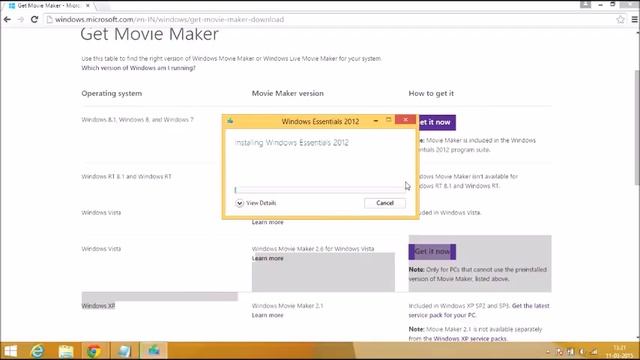The width and height of the screenshot is (640, 360).
Task: Click 'Windows RT 8.1 and Windows RT' text
Action: point(127,176)
